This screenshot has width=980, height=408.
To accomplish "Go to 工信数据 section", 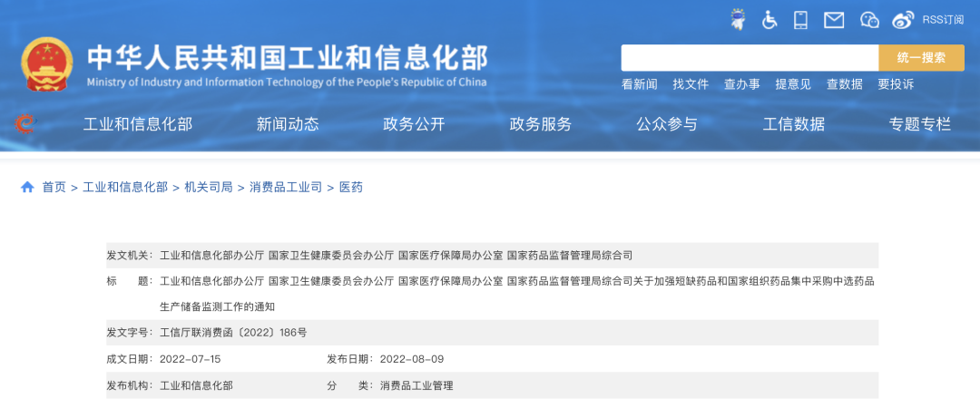I will coord(794,125).
